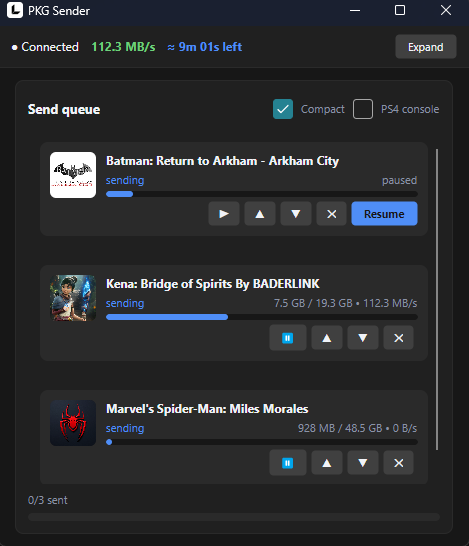The image size is (469, 546).
Task: Move Batman Arkham City up in queue
Action: pos(260,213)
